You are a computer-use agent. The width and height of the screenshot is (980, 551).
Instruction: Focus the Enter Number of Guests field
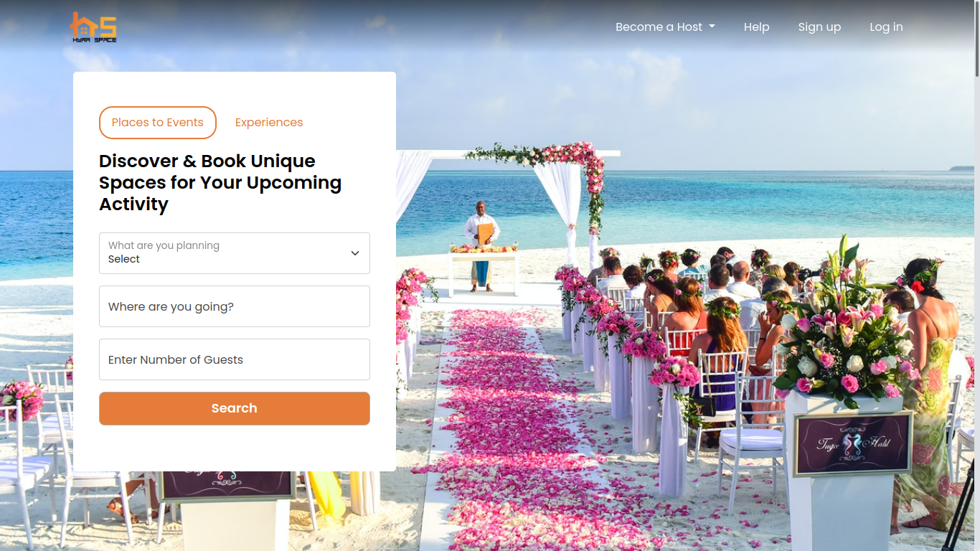(x=235, y=359)
